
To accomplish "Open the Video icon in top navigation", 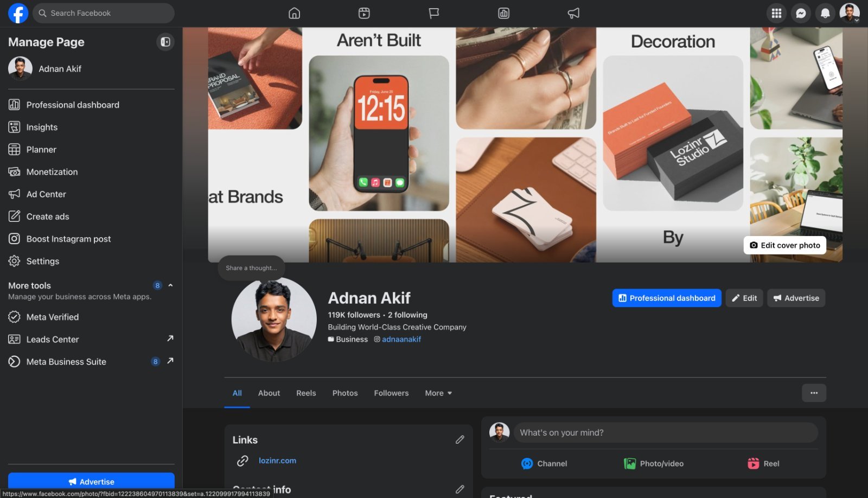I will (x=364, y=13).
